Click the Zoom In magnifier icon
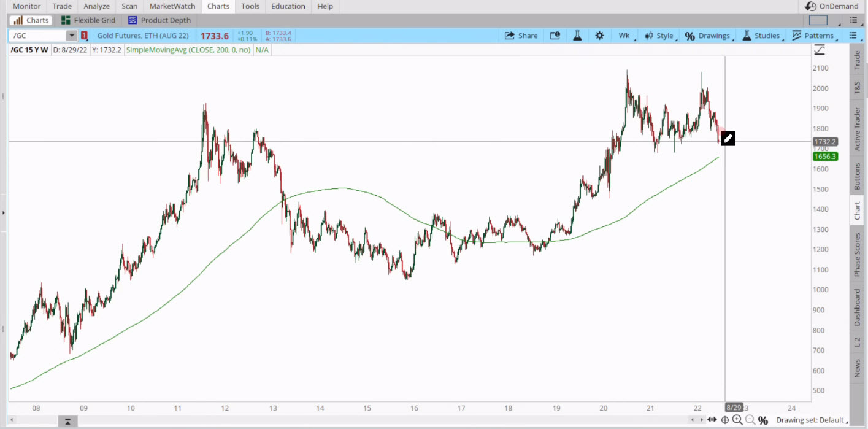Viewport: 868px width, 429px height. click(x=737, y=420)
